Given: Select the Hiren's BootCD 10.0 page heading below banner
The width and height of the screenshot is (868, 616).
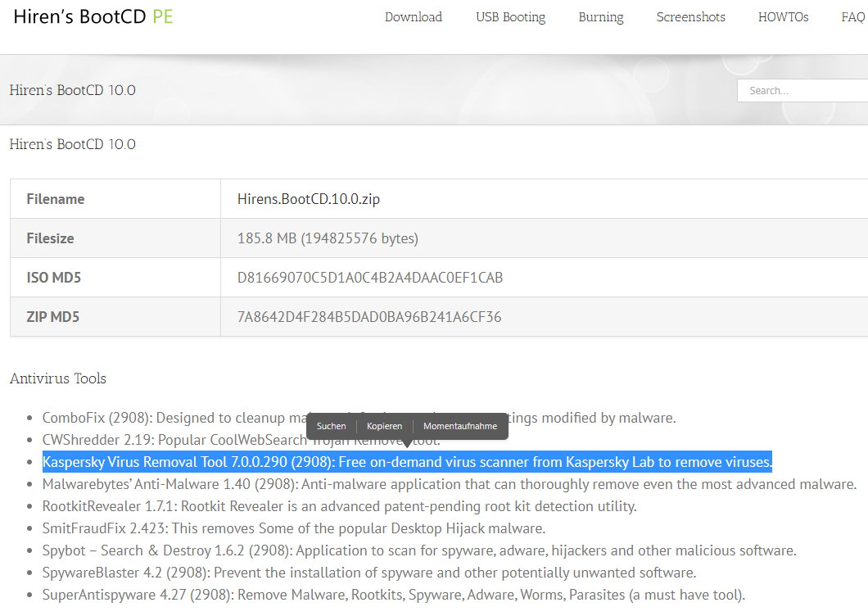Looking at the screenshot, I should tap(73, 144).
